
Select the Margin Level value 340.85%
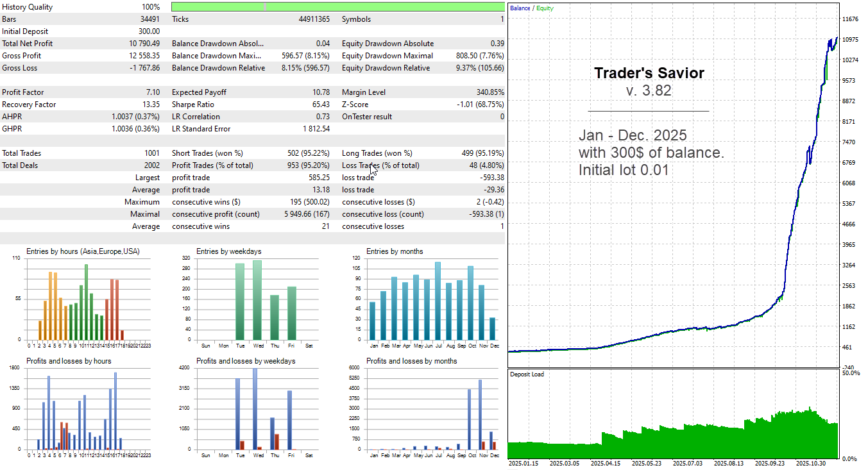pos(491,92)
